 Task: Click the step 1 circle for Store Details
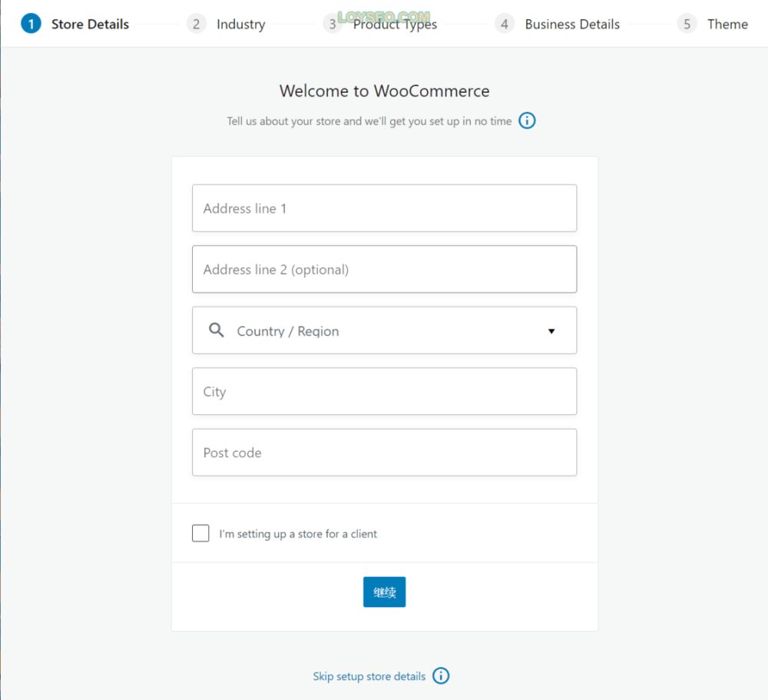pos(31,24)
